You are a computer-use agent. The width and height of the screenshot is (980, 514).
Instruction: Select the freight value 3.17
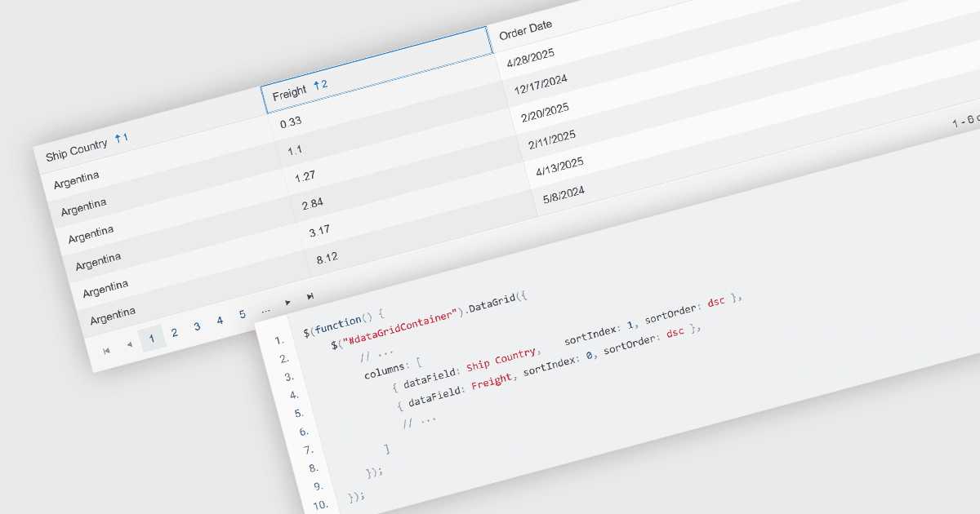(319, 231)
